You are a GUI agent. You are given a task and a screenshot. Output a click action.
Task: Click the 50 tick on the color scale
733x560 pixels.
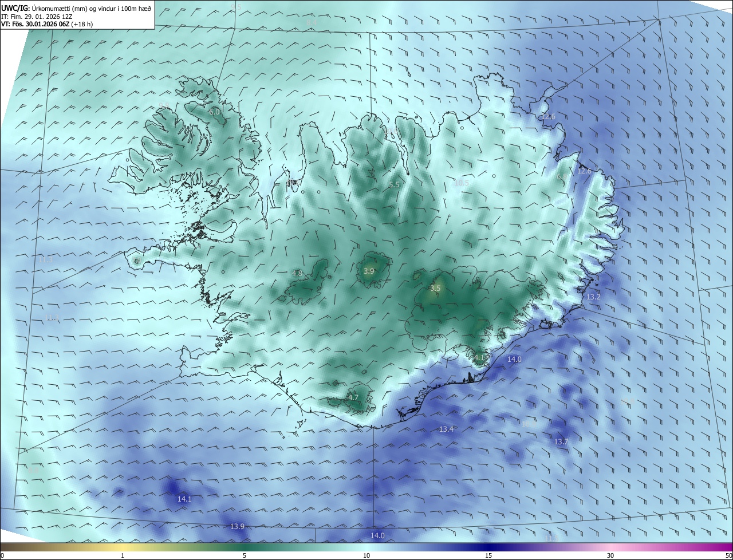coord(728,556)
